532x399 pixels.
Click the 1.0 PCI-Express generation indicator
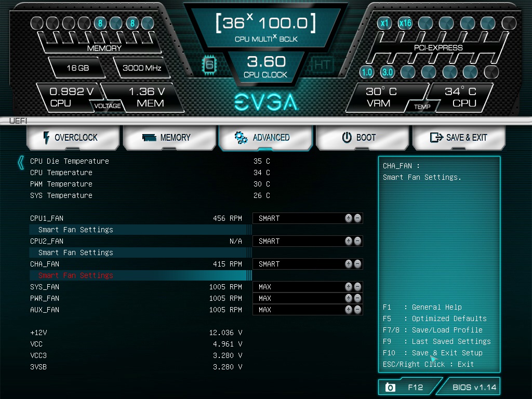click(x=367, y=72)
